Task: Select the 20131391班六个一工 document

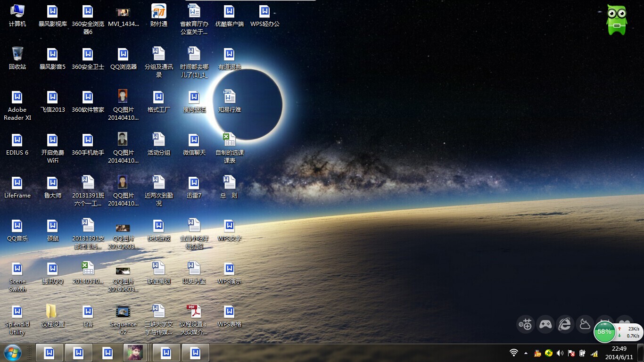Action: 88,191
